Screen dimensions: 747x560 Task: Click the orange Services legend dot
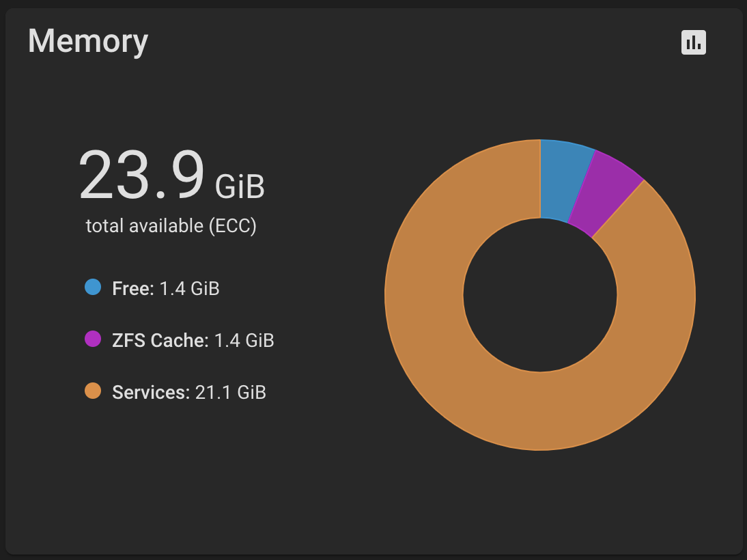(93, 391)
